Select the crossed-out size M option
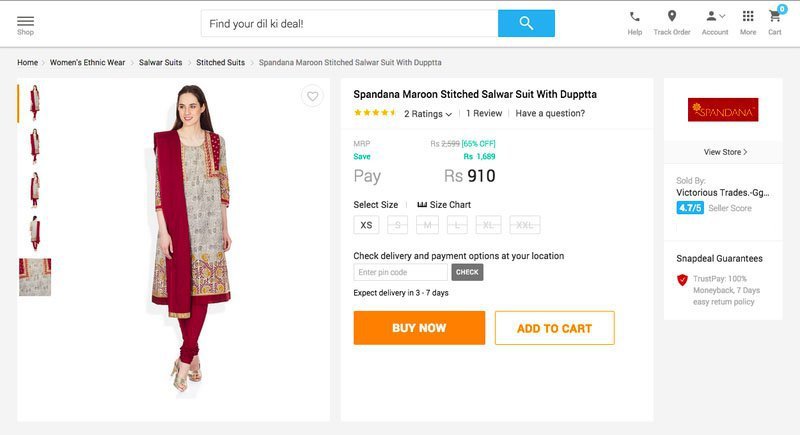This screenshot has height=435, width=800. 428,225
